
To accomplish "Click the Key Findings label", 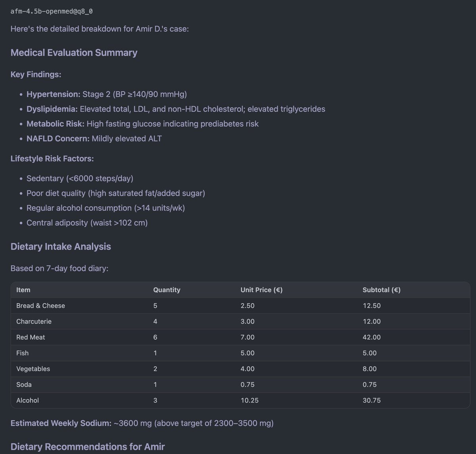I will (x=36, y=75).
